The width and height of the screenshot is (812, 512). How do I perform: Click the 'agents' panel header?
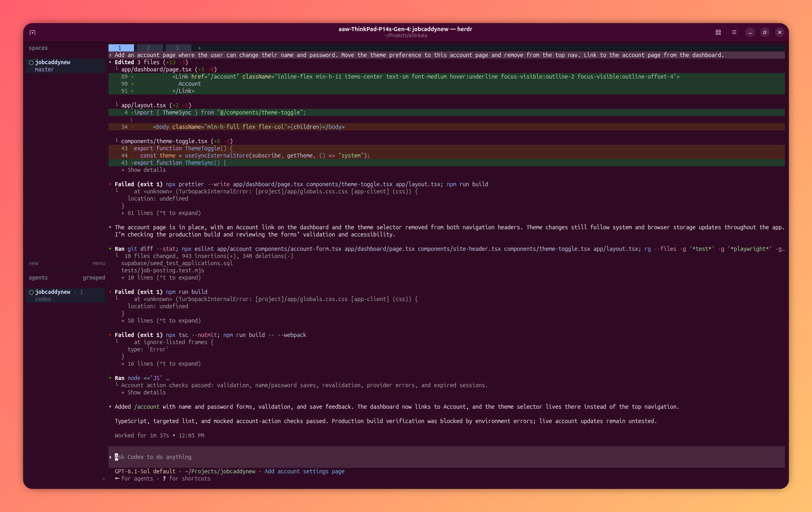click(38, 278)
